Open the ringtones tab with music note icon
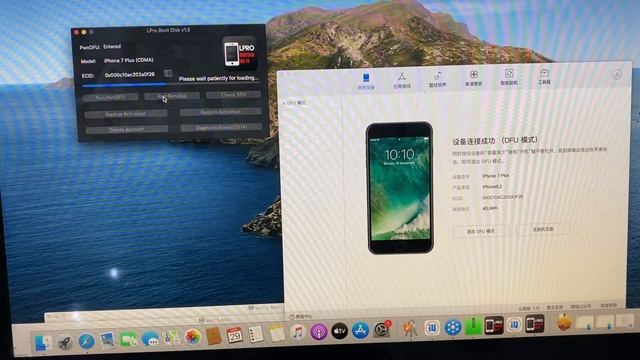640x360 pixels. pos(438,79)
